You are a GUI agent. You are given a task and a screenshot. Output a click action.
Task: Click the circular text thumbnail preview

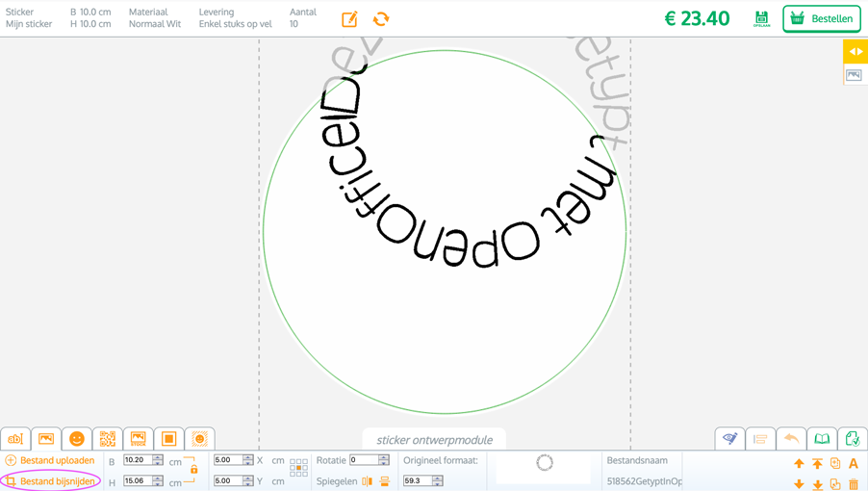click(x=544, y=463)
